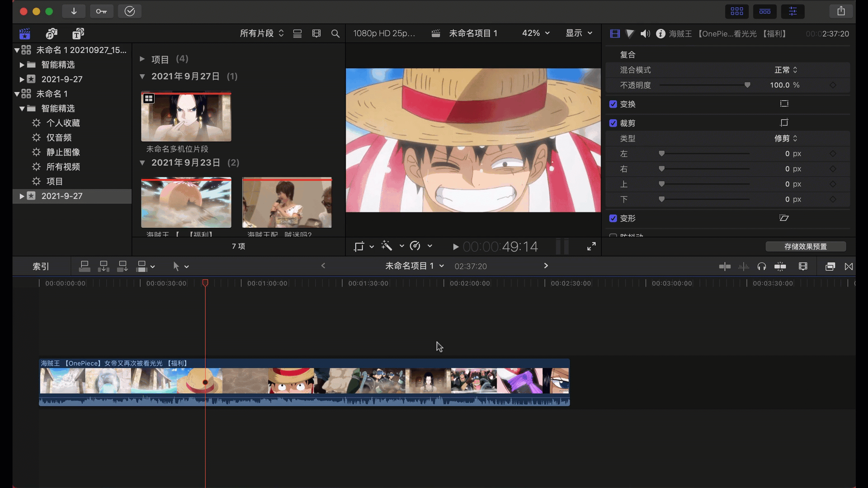
Task: Click the 索引 timeline index button
Action: click(x=41, y=267)
